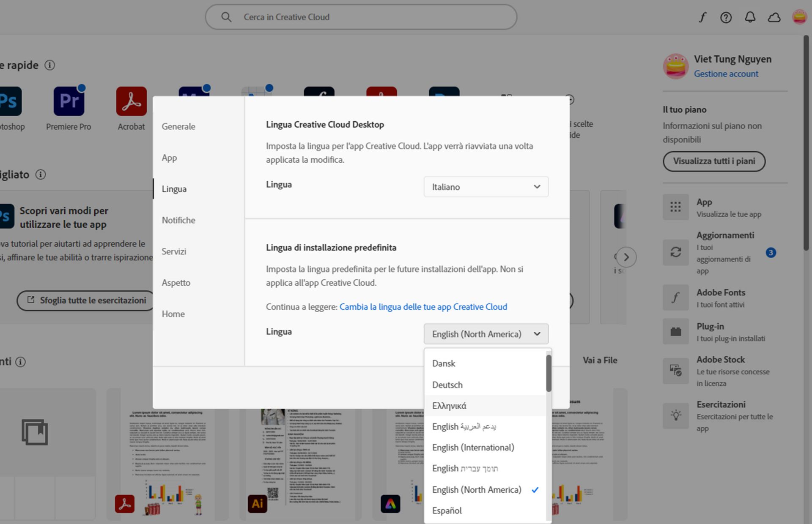Open the Cambia la lingua help link
The image size is (812, 524).
tap(423, 307)
